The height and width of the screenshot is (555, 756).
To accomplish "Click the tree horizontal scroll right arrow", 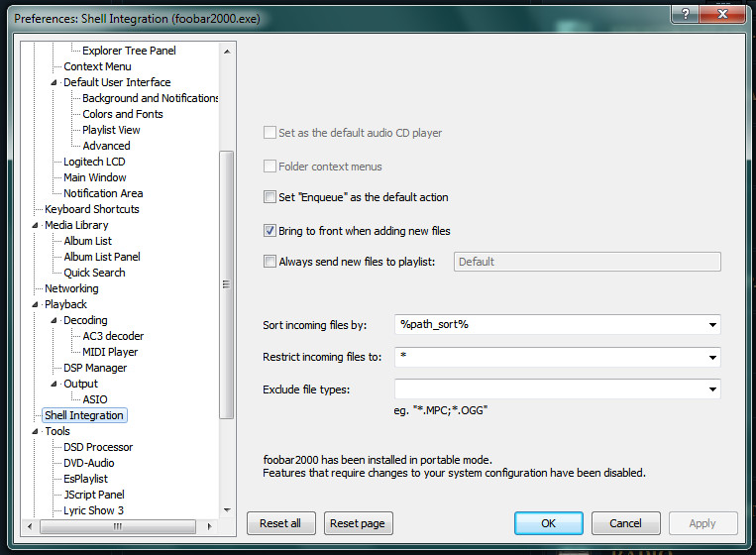I will pyautogui.click(x=209, y=526).
